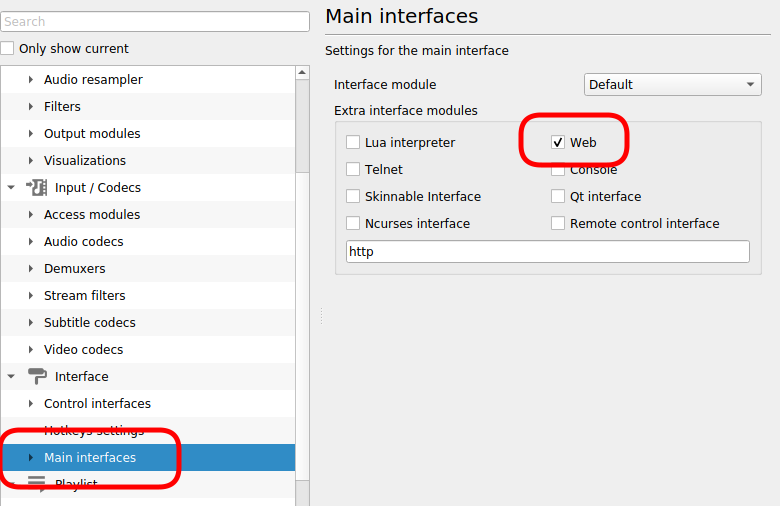Collapse the Input / Codecs section
780x506 pixels.
[x=11, y=187]
